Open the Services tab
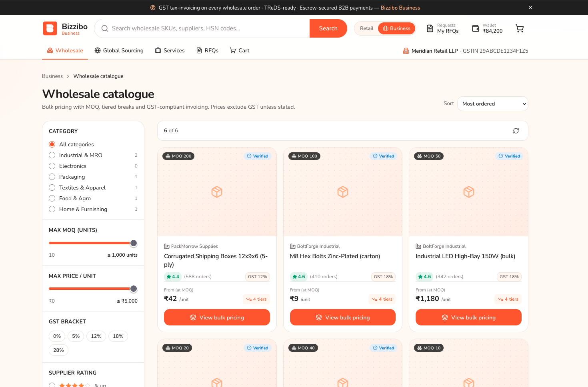This screenshot has width=588, height=387. pyautogui.click(x=170, y=50)
